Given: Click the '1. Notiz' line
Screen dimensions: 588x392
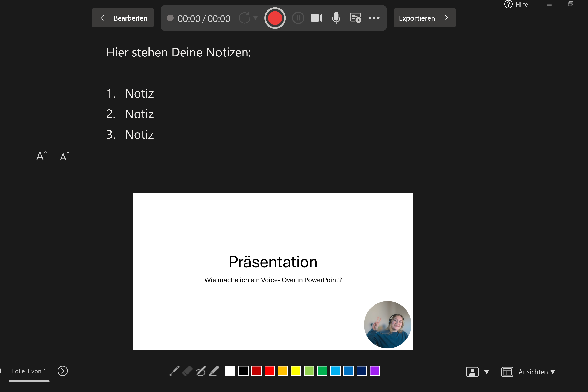Looking at the screenshot, I should point(130,93).
